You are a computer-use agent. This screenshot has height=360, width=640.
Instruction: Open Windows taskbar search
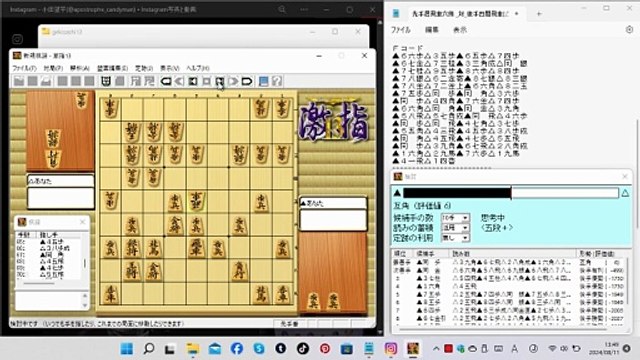(149, 349)
